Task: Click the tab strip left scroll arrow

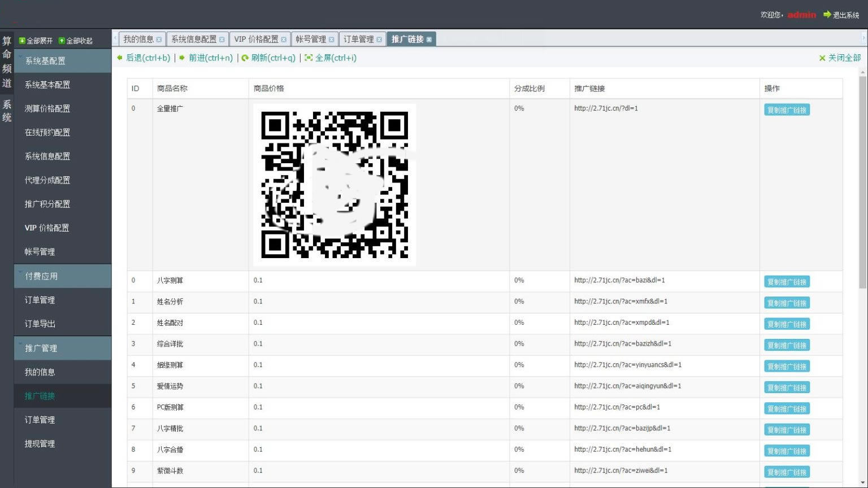Action: click(x=115, y=38)
